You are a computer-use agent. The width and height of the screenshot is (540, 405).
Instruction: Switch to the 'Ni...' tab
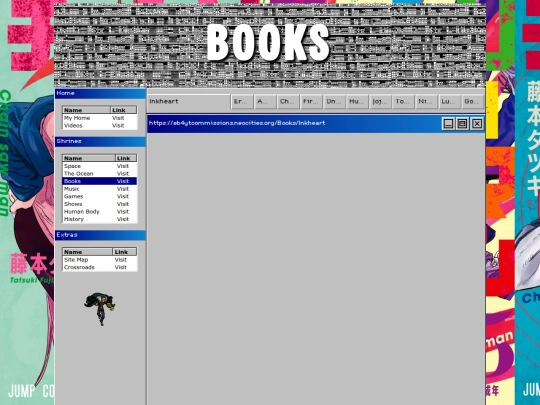tap(427, 102)
